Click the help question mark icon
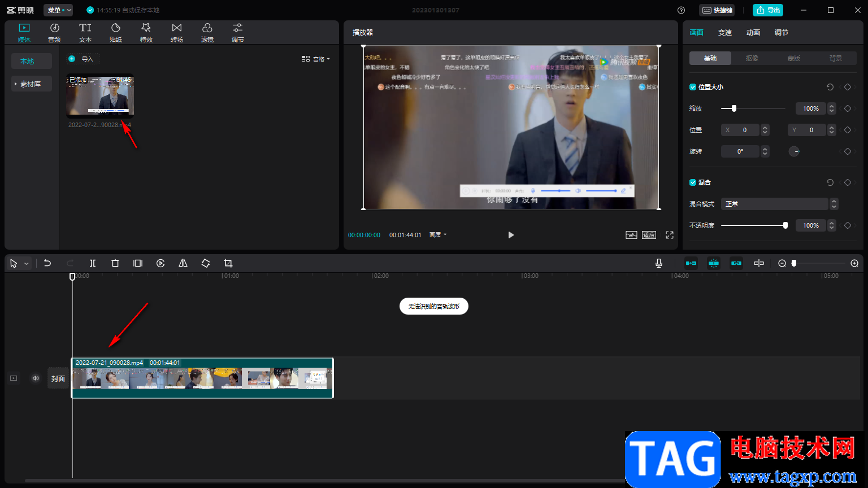Image resolution: width=868 pixels, height=488 pixels. pos(681,10)
